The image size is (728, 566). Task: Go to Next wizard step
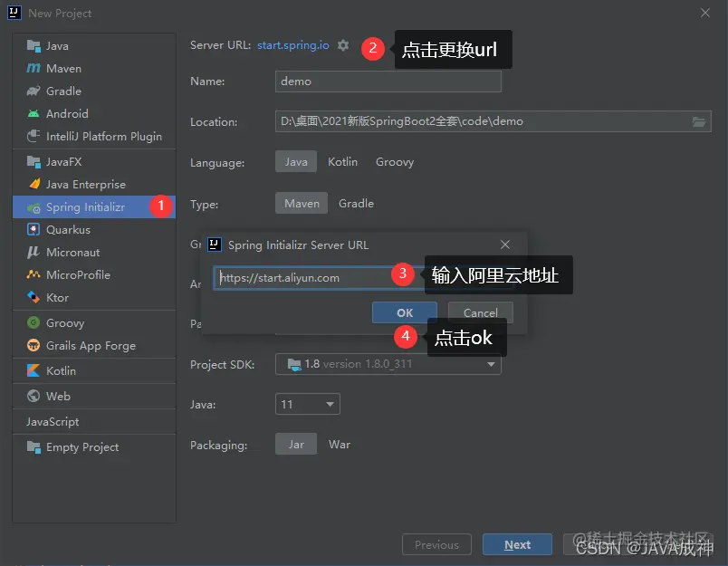pos(517,544)
